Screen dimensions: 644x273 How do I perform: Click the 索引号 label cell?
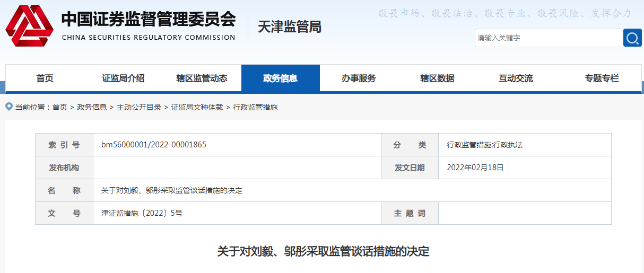[x=64, y=145]
